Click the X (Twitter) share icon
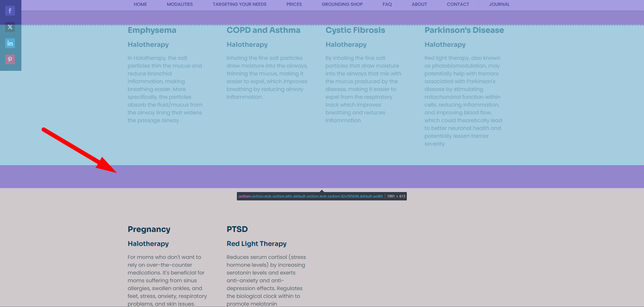Image resolution: width=644 pixels, height=307 pixels. pos(10,27)
